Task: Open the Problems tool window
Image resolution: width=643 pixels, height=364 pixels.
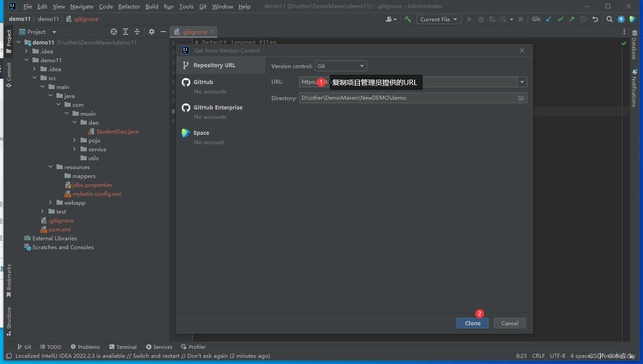Action: (85, 347)
